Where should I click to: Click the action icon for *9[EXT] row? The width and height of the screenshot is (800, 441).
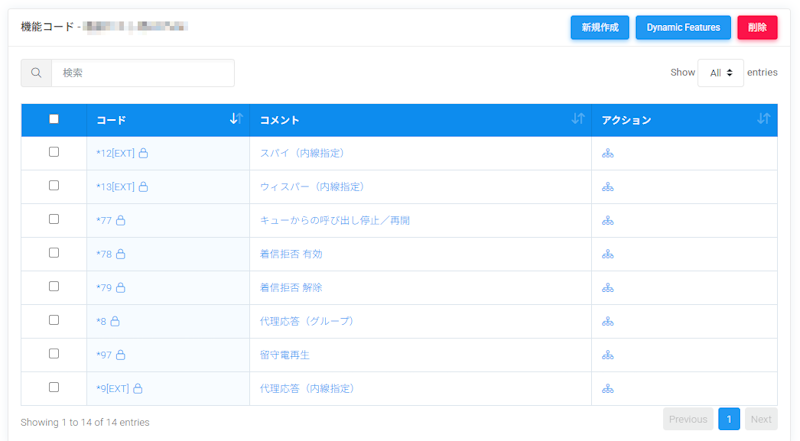tap(607, 389)
